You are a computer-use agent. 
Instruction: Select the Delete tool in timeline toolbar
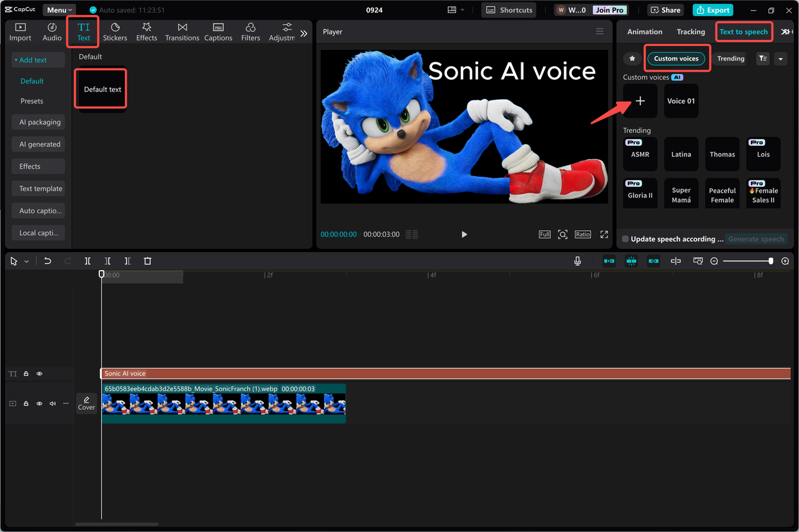tap(147, 261)
